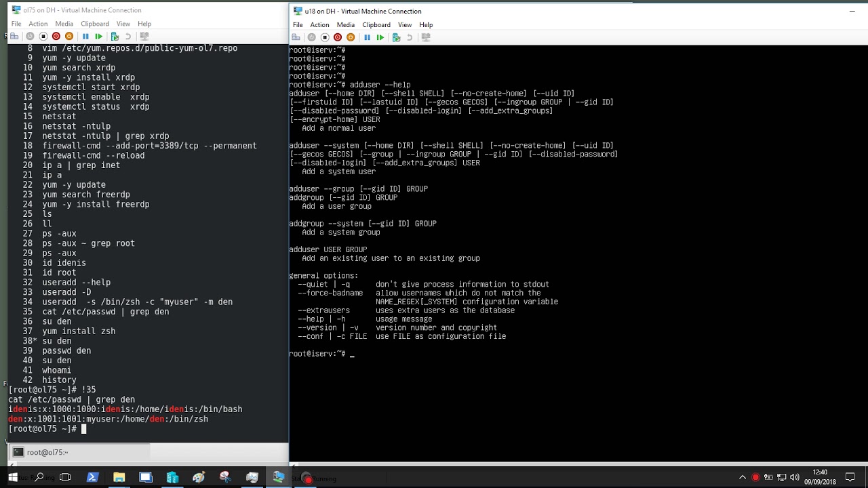Turn off the ol75 virtual machine
The image size is (868, 488).
[43, 36]
